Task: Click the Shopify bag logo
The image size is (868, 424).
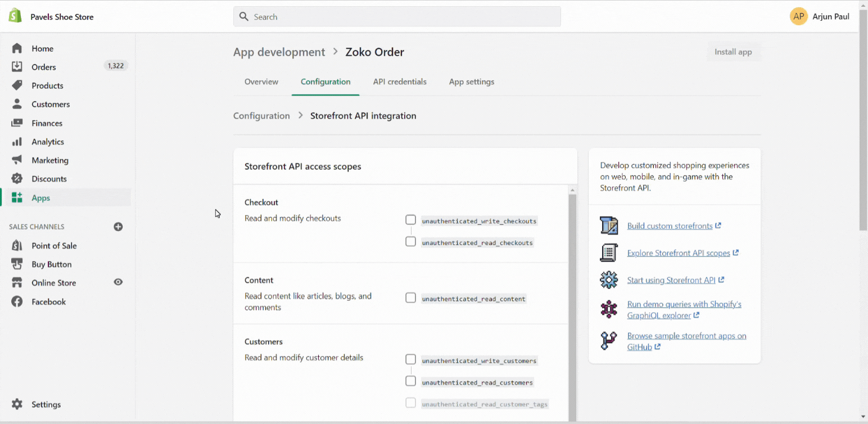Action: (15, 16)
